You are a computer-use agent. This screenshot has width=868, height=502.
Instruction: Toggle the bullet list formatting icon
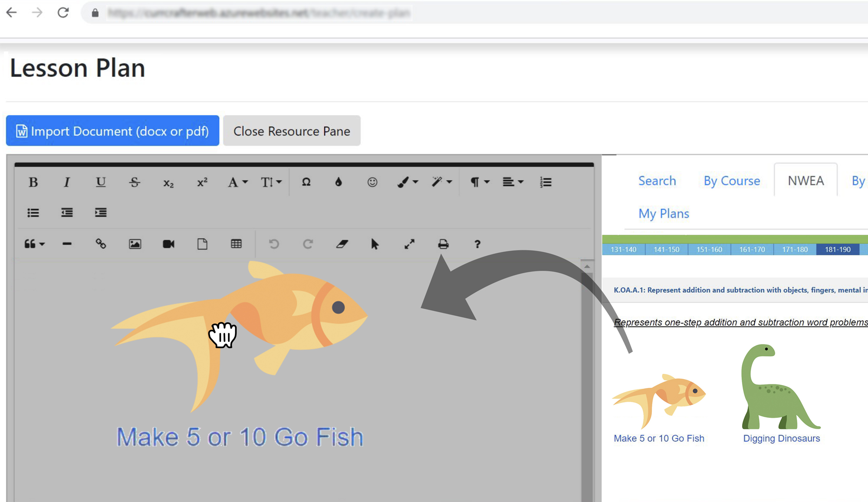point(33,213)
